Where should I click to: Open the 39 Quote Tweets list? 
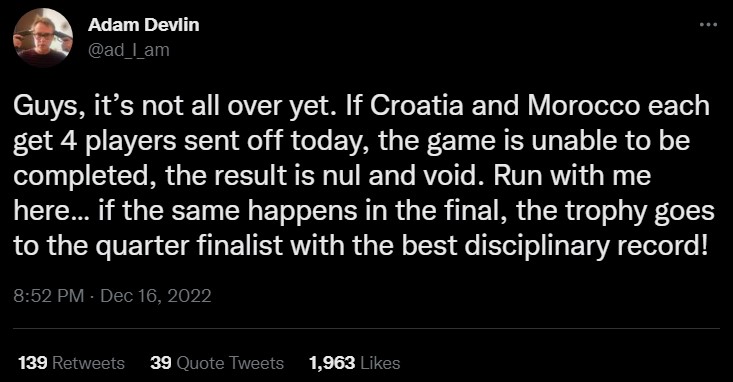[x=217, y=363]
